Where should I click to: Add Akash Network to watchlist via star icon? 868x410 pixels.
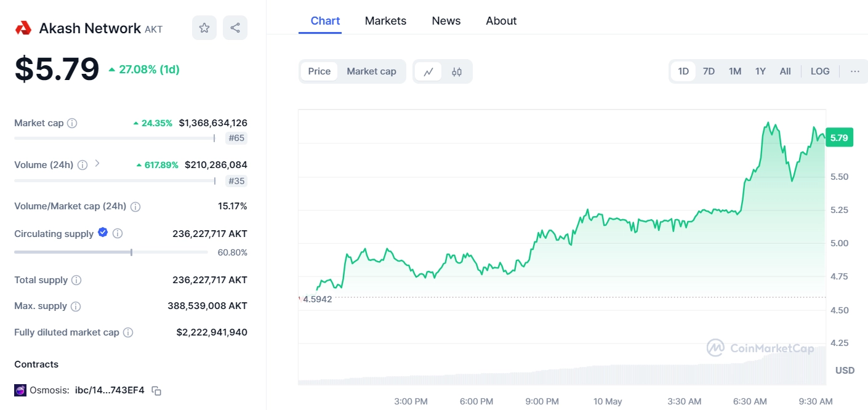(204, 27)
